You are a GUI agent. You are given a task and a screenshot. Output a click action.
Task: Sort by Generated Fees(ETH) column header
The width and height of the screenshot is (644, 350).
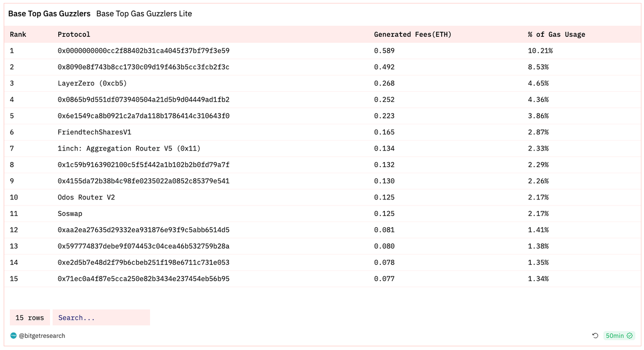coord(413,34)
